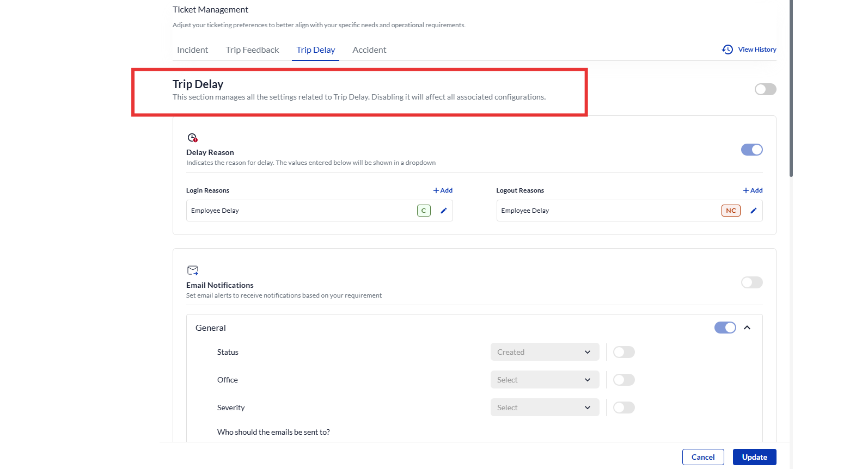Disable the Delay Reason toggle
This screenshot has width=868, height=469.
(751, 150)
